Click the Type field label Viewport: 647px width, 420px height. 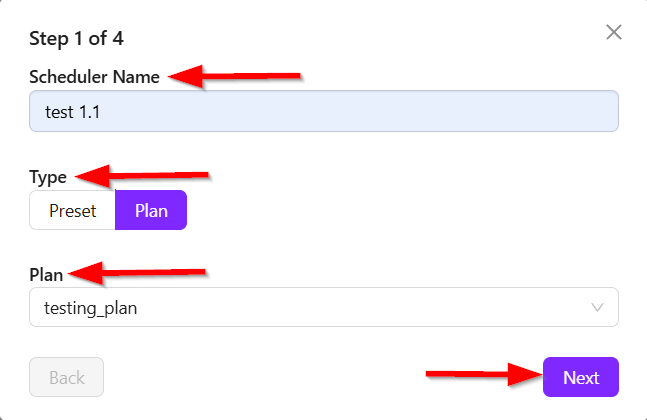pos(48,177)
